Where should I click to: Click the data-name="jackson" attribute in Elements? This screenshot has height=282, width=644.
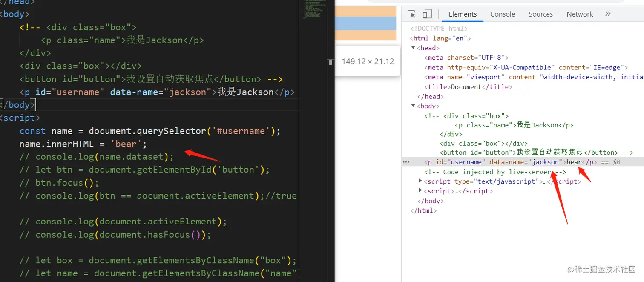(526, 162)
